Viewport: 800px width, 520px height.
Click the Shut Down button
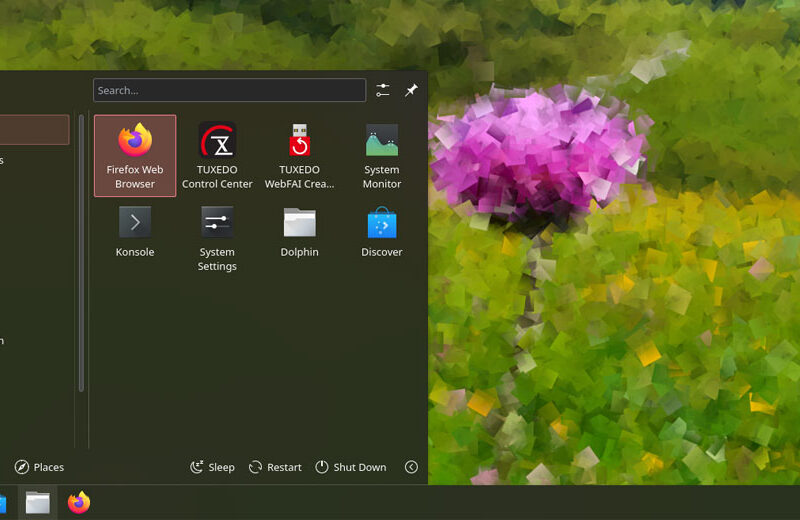tap(350, 467)
